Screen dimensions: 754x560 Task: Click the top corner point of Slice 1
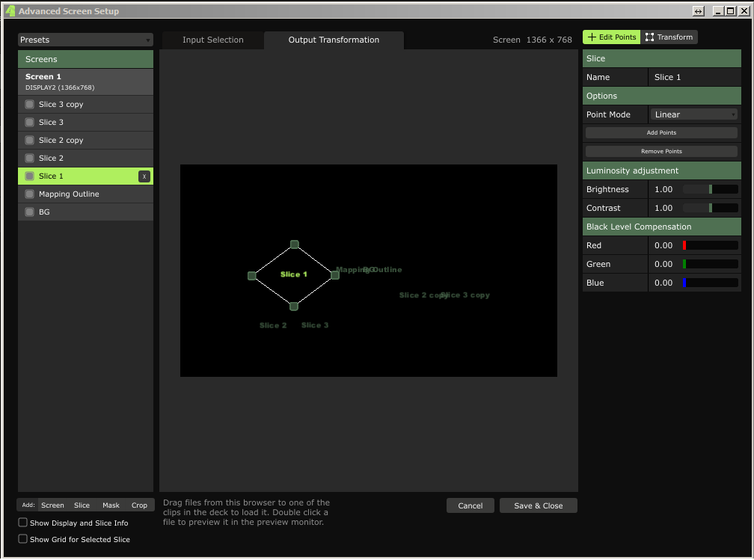pos(295,244)
